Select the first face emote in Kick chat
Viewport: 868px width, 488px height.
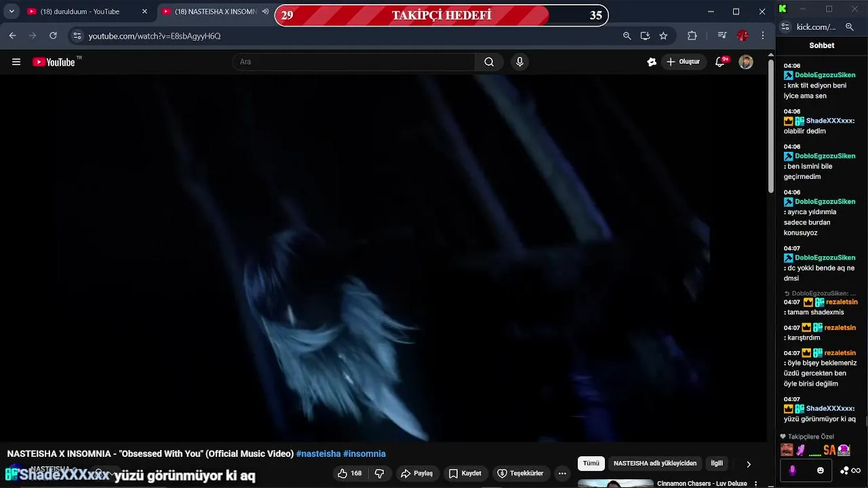(787, 450)
